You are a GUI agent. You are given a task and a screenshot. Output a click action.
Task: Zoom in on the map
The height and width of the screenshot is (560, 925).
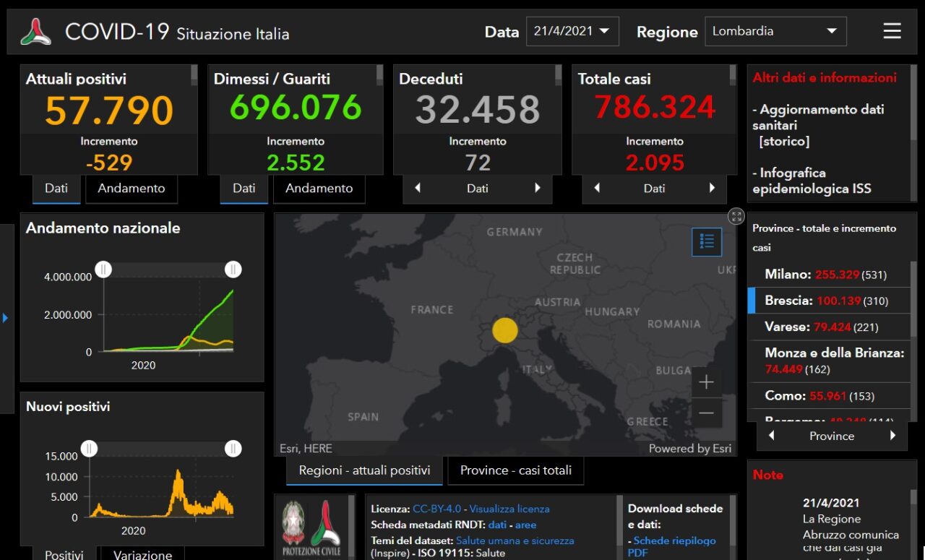point(706,382)
